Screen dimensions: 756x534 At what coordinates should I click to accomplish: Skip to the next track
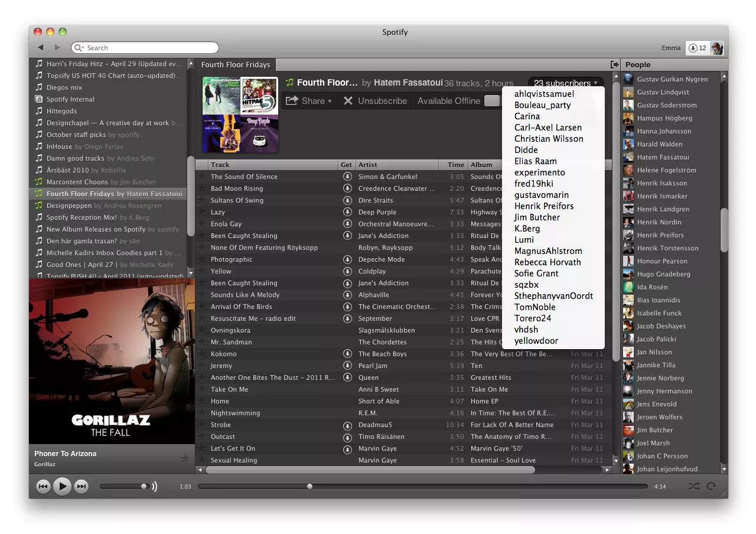pos(82,486)
